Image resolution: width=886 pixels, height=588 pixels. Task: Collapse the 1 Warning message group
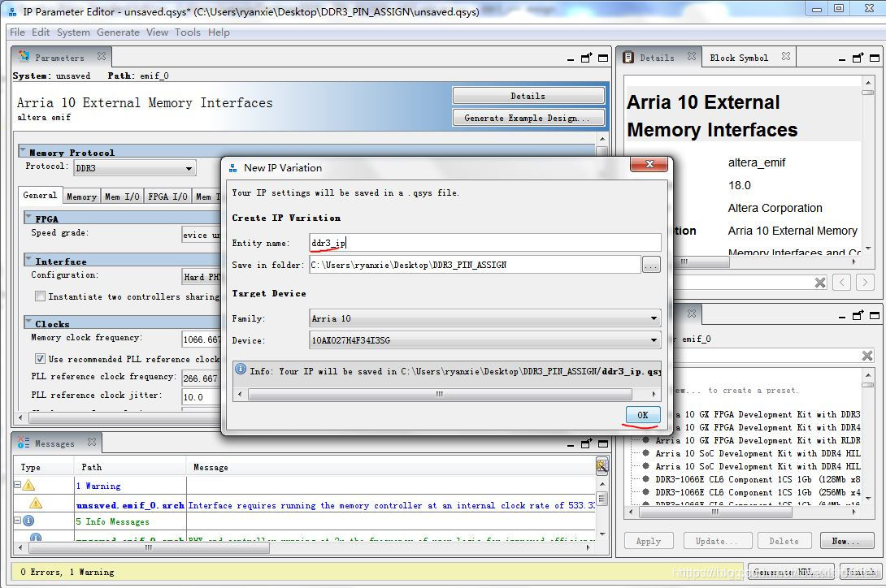pyautogui.click(x=18, y=485)
